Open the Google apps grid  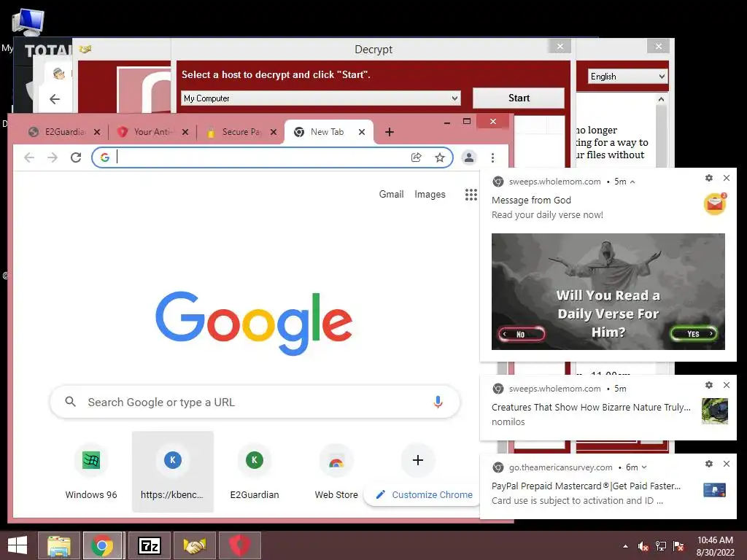tap(471, 194)
